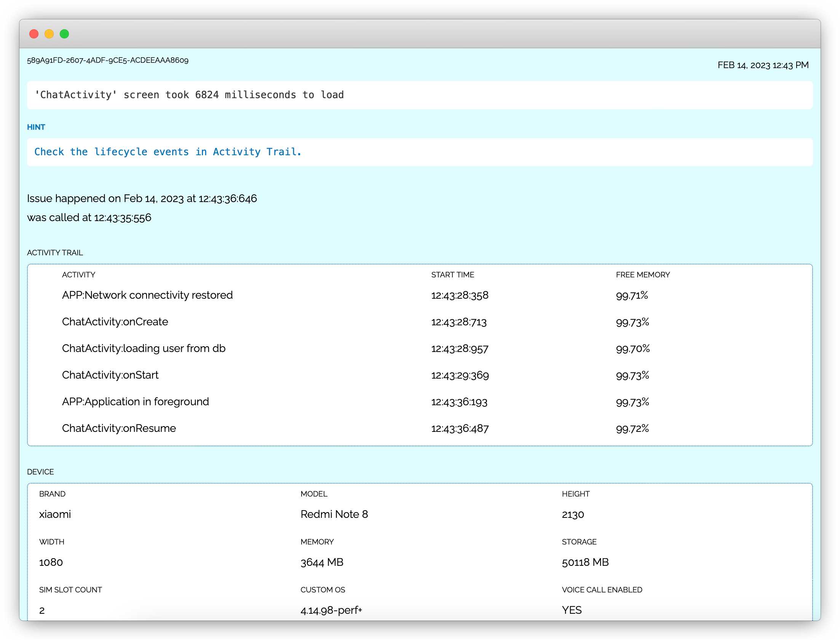
Task: Select the Network connectivity restored row
Action: [147, 295]
